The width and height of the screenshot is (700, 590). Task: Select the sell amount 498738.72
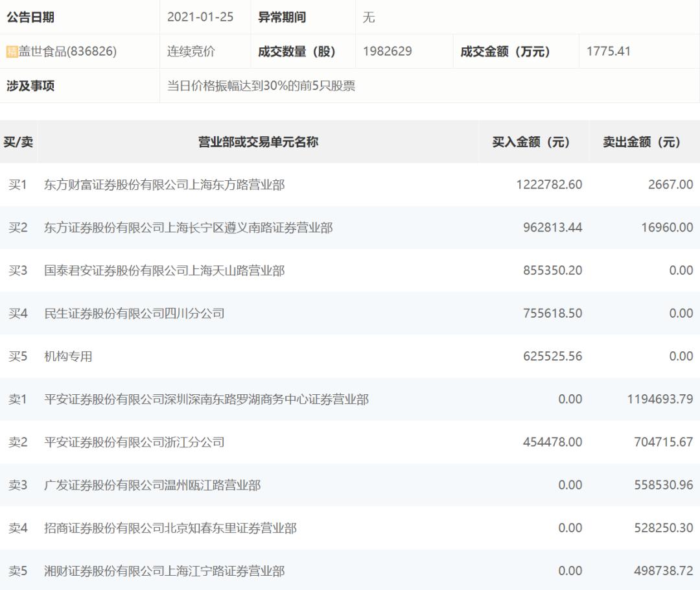[x=664, y=571]
